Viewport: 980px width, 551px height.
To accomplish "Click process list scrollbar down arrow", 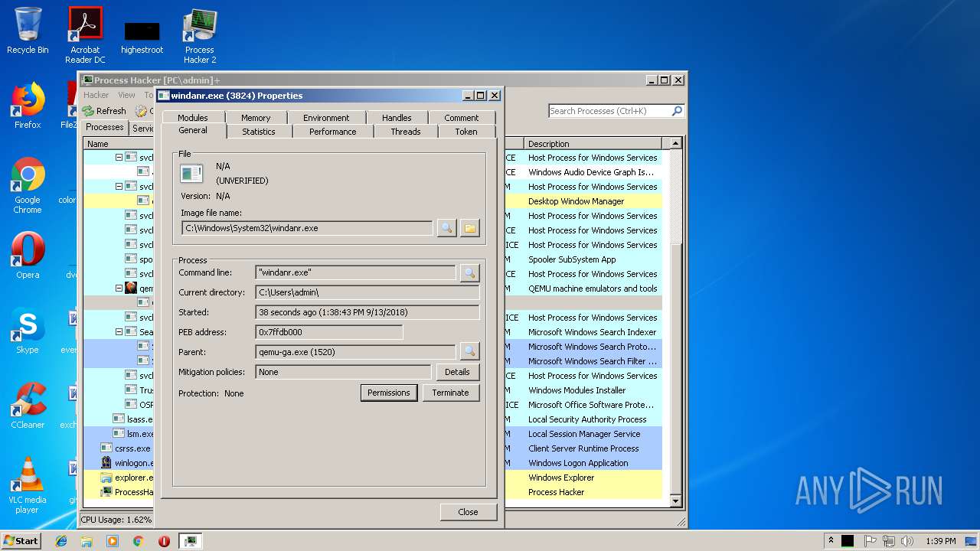I will click(x=675, y=501).
